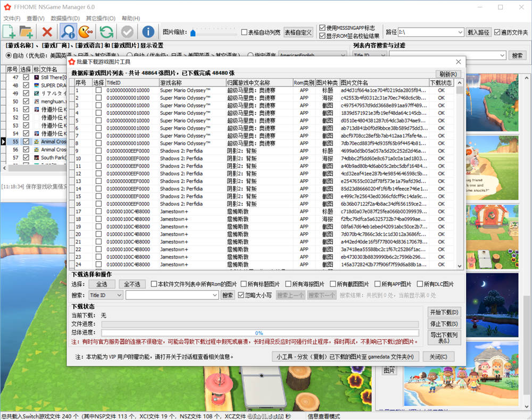
Task: Click the game icon in main list row 57
Action: (x=37, y=157)
